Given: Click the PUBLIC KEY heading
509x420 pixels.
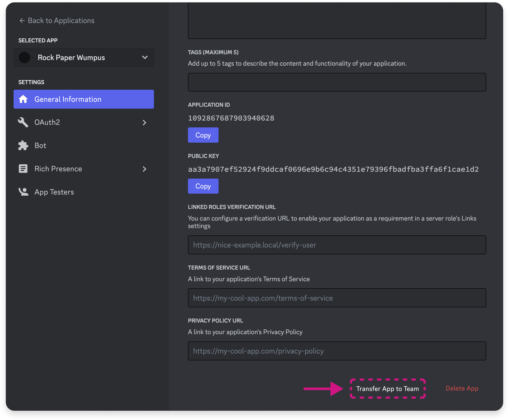Looking at the screenshot, I should click(x=203, y=156).
